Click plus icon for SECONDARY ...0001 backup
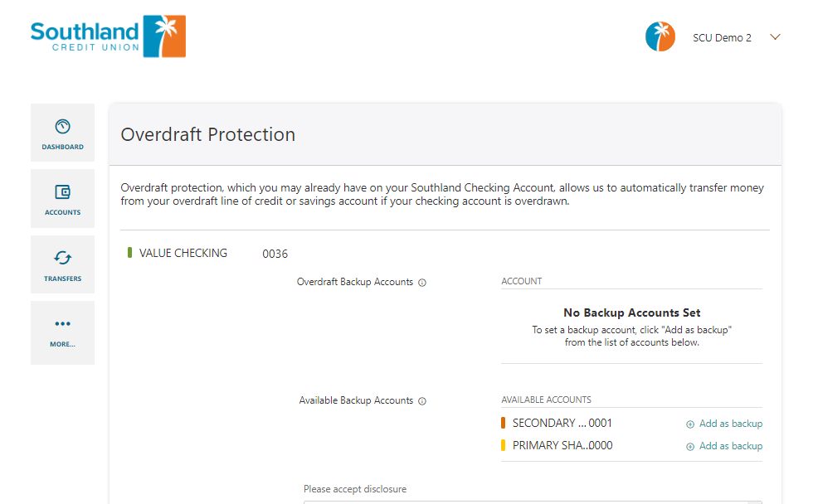The height and width of the screenshot is (504, 813). pos(690,424)
